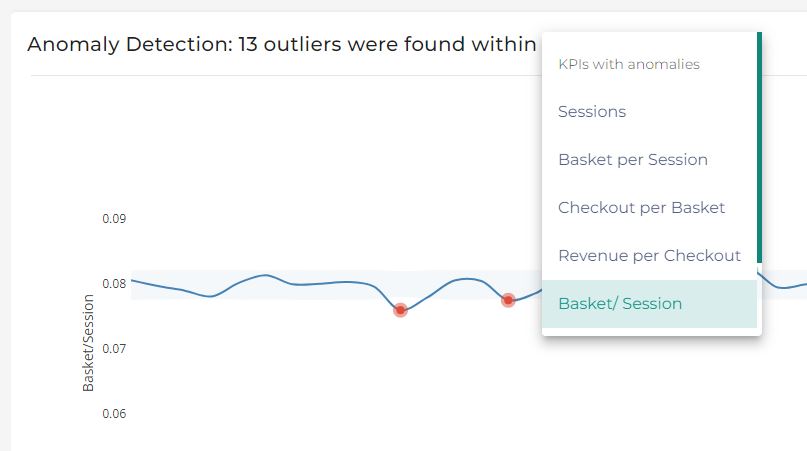The width and height of the screenshot is (807, 451).
Task: Click the red outlier dot nearest dropdown
Action: pos(508,300)
